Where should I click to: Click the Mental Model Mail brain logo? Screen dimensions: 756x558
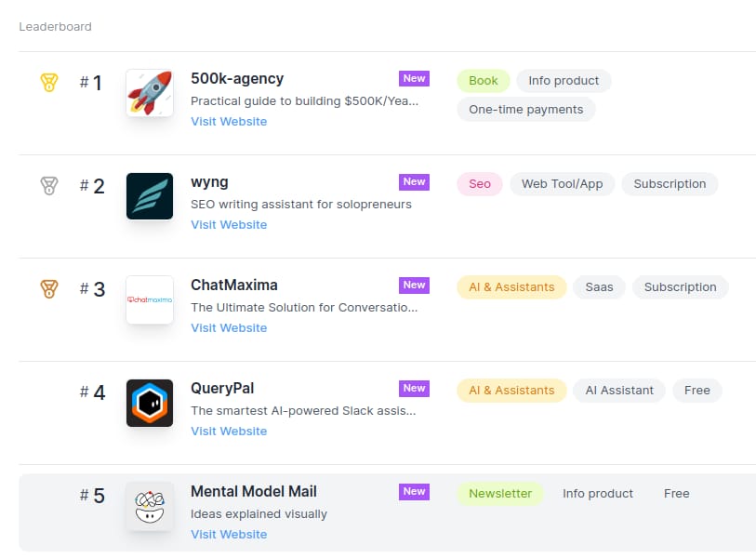pos(150,506)
